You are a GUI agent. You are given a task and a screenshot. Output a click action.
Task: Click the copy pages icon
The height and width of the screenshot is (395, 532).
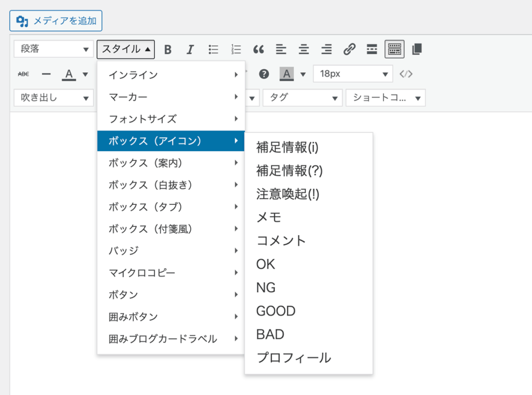pos(417,49)
